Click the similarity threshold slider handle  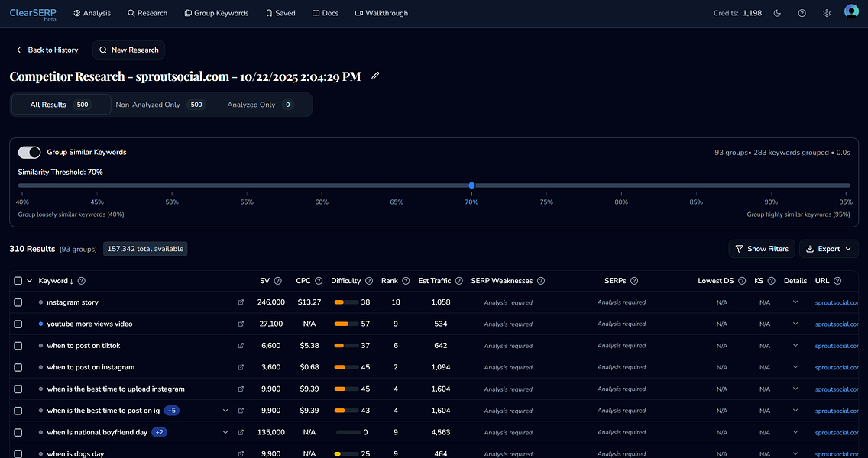click(x=471, y=185)
